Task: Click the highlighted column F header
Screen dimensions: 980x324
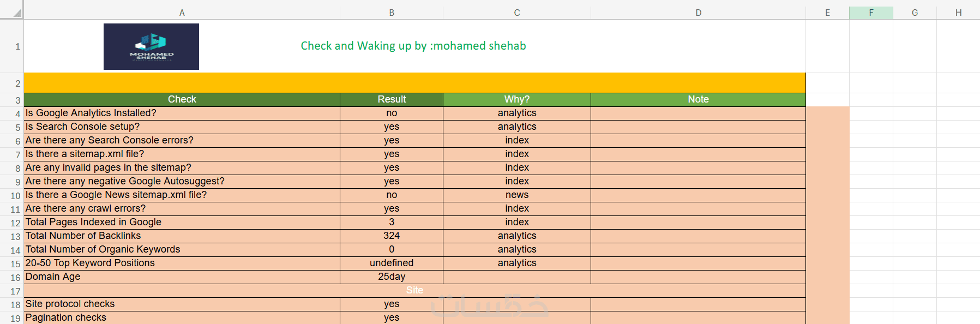Action: 871,13
